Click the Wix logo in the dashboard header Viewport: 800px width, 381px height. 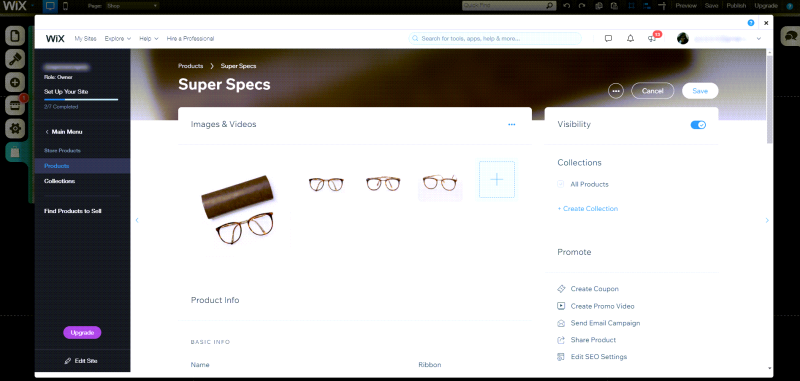[55, 39]
